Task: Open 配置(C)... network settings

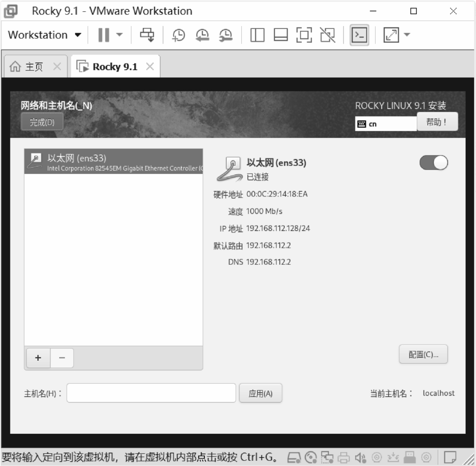Action: [423, 354]
